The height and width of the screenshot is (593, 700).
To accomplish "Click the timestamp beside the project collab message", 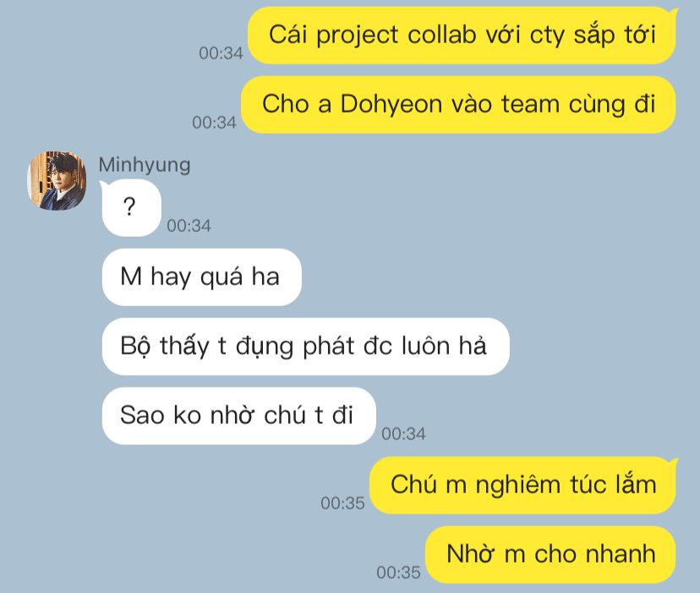I will tap(221, 53).
